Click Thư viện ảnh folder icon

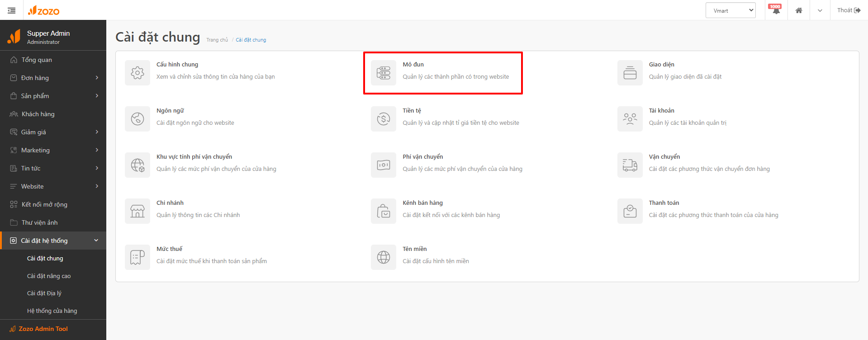point(14,222)
